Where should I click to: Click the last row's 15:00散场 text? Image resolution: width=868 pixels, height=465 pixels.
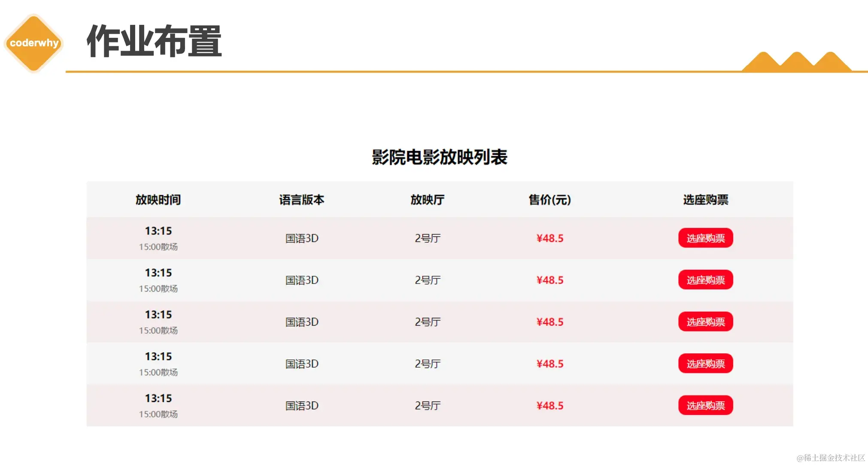(158, 414)
